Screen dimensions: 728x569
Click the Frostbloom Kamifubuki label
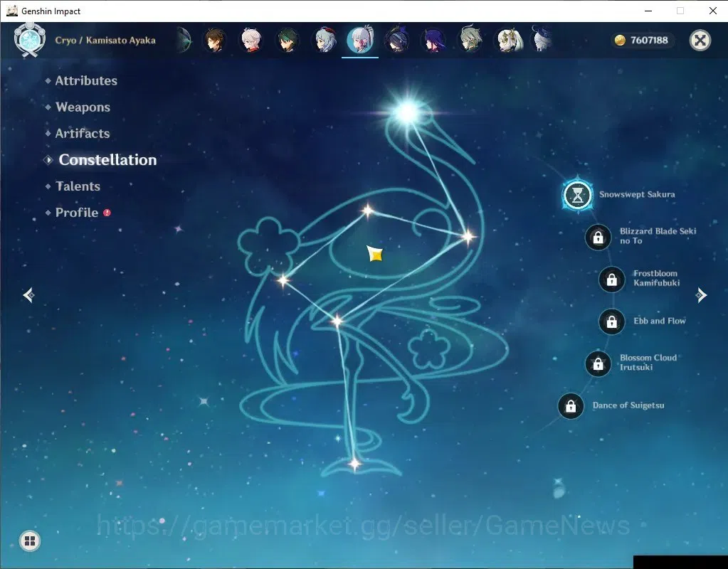[x=657, y=278]
